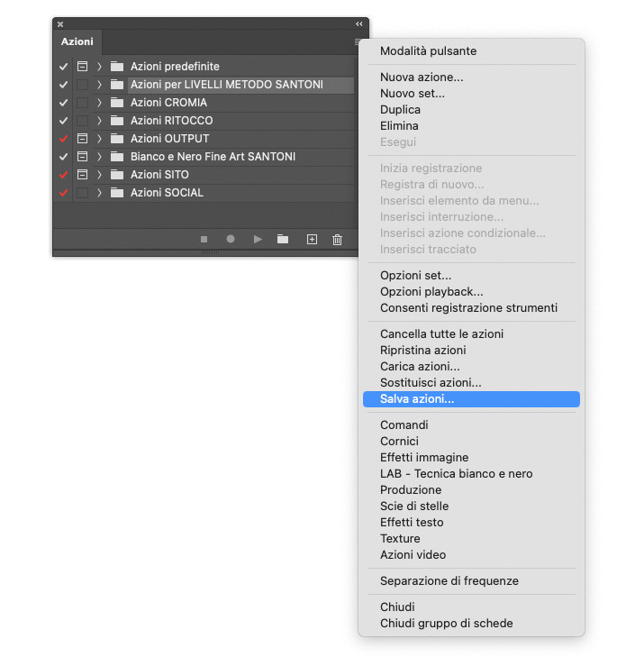Toggle red checkmark for Azioni OUTPUT
Image resolution: width=644 pixels, height=657 pixels.
pyautogui.click(x=63, y=139)
